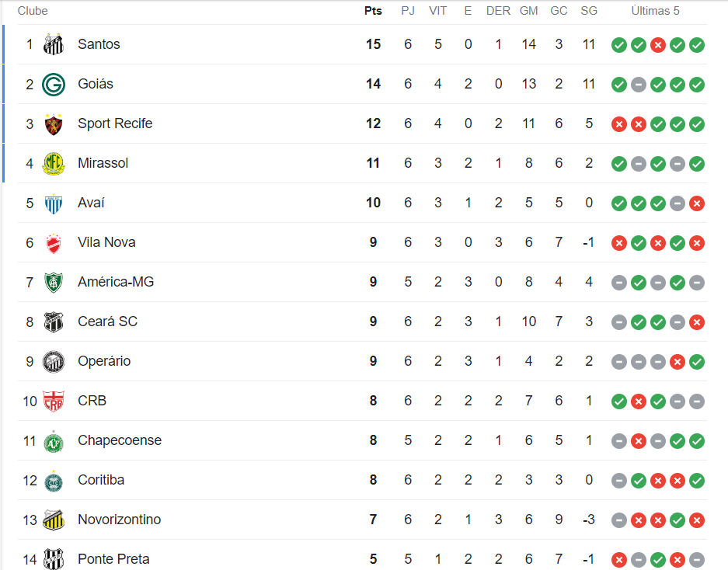Click the Vila Nova crest icon
This screenshot has height=570, width=728.
click(x=53, y=242)
